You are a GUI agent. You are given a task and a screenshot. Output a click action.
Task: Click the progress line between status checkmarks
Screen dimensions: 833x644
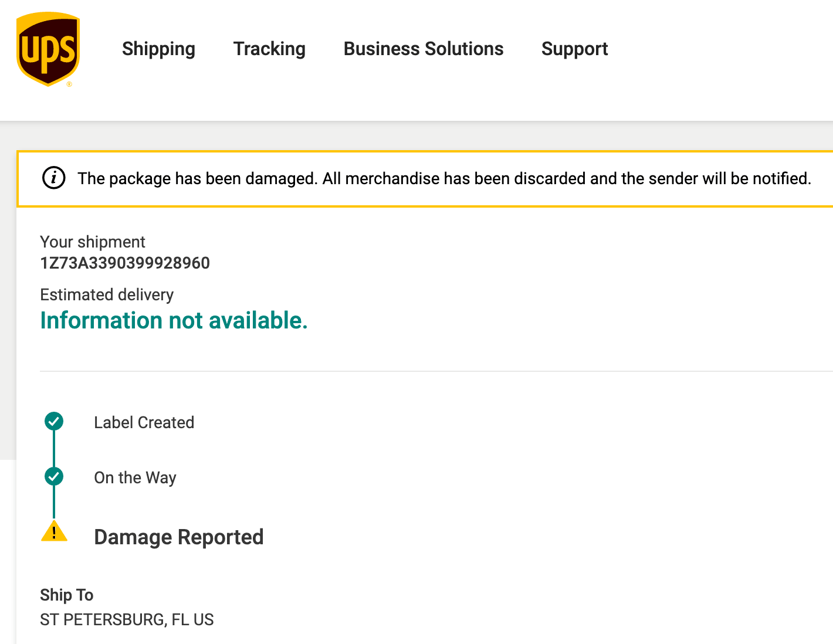coord(54,449)
